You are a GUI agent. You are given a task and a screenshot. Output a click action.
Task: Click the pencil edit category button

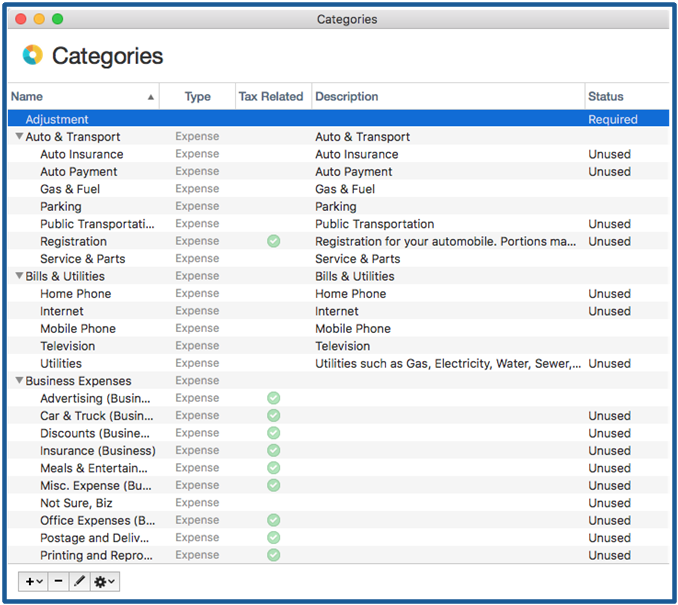(x=80, y=581)
